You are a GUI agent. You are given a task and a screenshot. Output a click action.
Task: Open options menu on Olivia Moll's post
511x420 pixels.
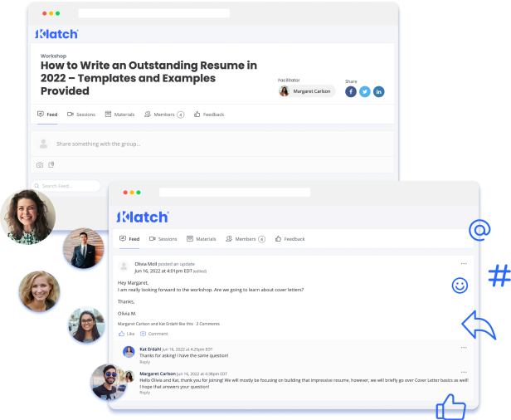point(464,264)
